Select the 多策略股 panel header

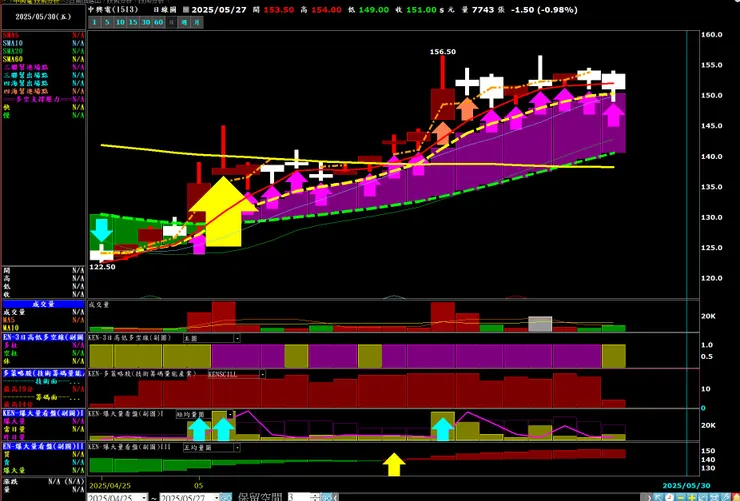coord(43,373)
